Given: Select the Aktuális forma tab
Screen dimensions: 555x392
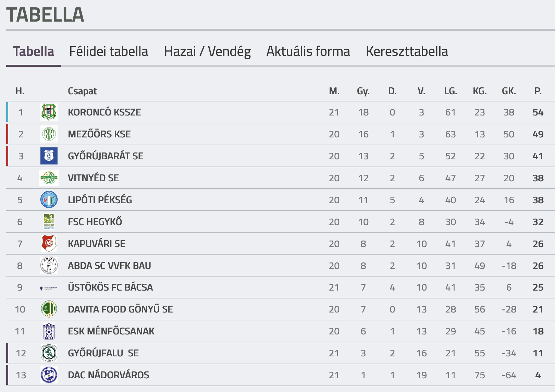Looking at the screenshot, I should [x=308, y=51].
